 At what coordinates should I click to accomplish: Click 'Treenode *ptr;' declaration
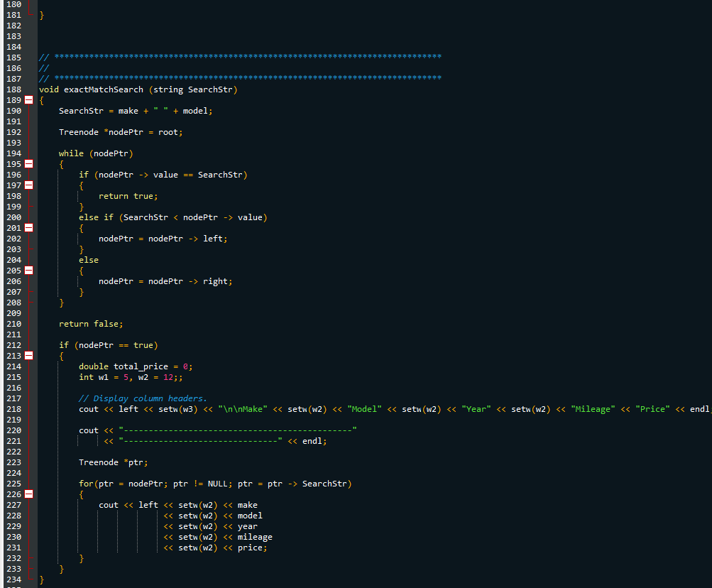113,462
